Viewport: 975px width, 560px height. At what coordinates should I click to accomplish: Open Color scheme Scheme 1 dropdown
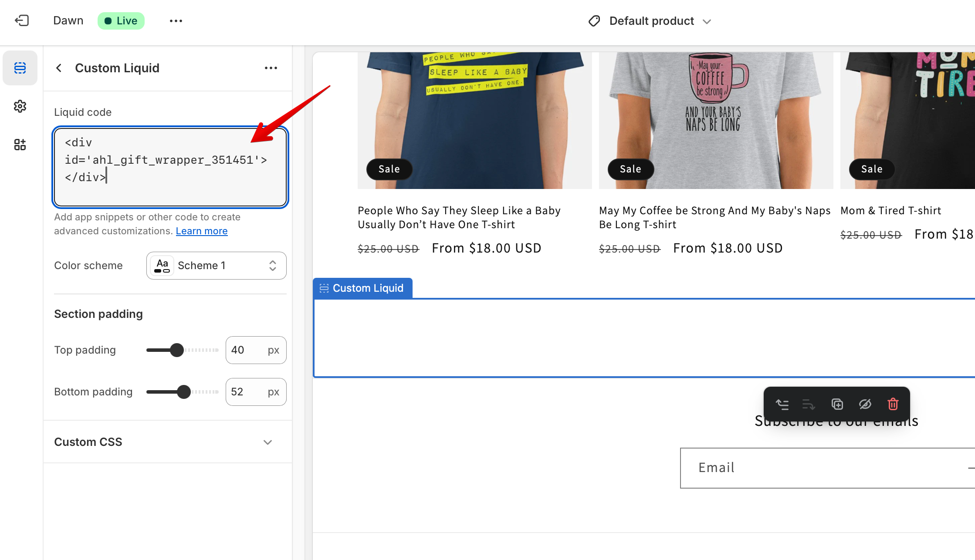coord(217,266)
